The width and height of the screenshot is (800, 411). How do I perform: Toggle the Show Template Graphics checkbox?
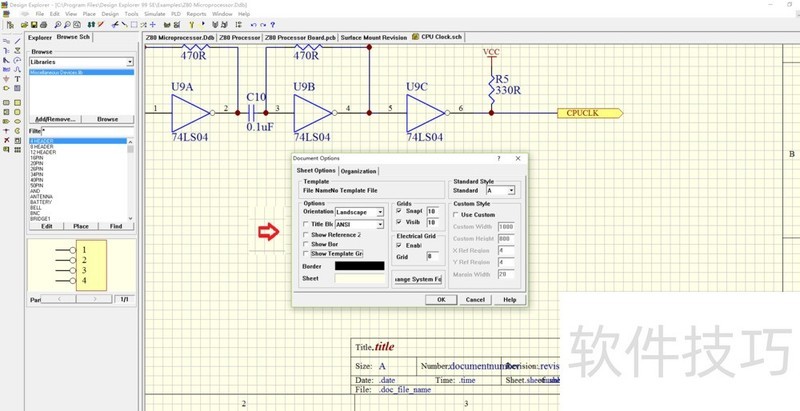pos(306,254)
